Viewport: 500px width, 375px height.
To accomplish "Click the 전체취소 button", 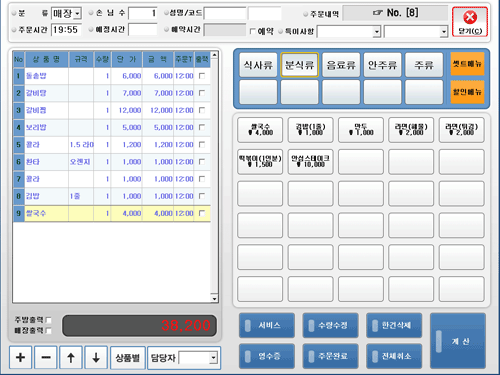I will (394, 356).
